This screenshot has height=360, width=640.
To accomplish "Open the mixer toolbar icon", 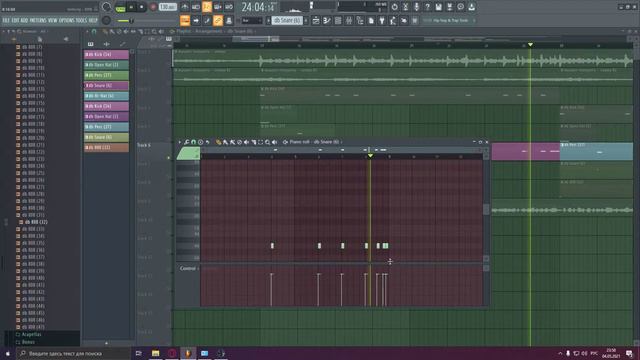I will click(x=349, y=20).
